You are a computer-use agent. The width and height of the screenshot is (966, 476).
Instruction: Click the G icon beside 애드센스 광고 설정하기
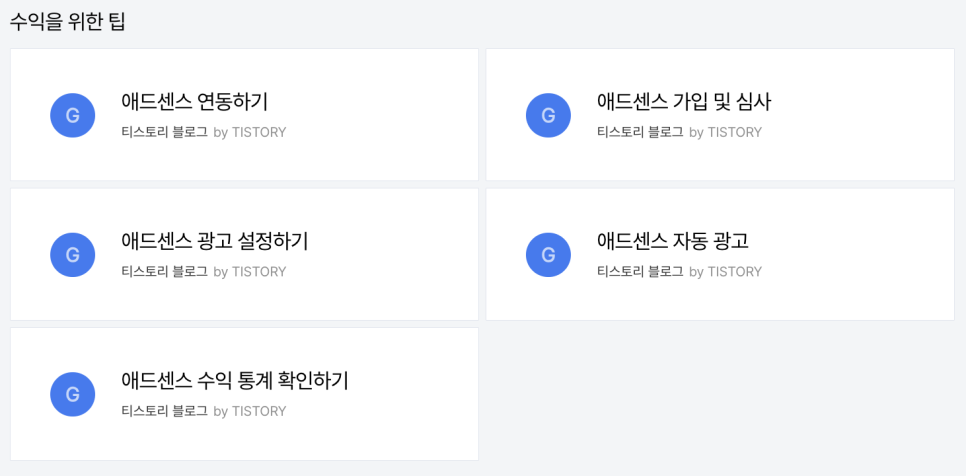[x=73, y=255]
